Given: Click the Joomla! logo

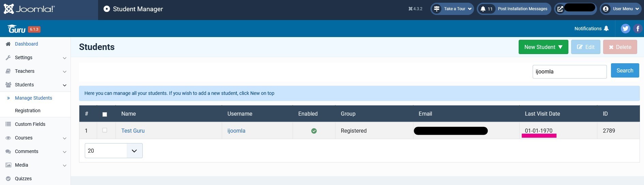Looking at the screenshot, I should 29,9.
